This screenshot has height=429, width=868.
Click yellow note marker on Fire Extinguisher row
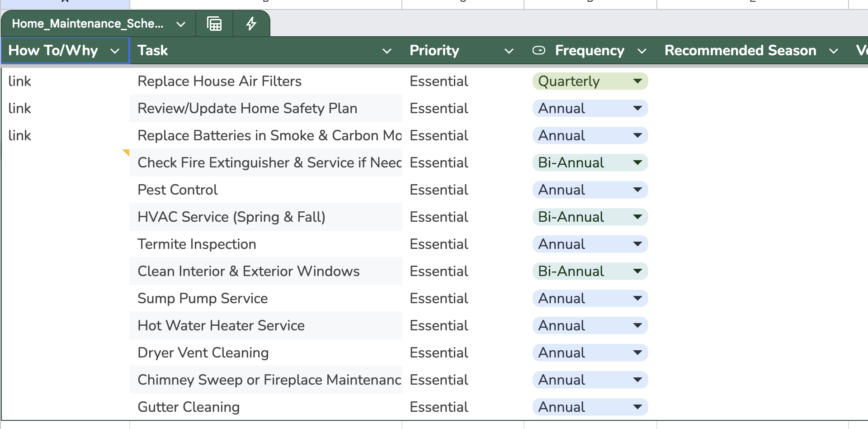click(x=127, y=152)
